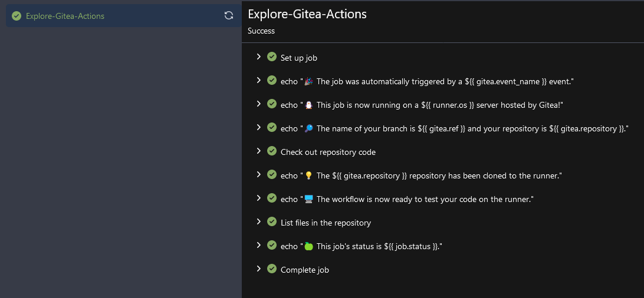Expand the Set up job step

258,57
